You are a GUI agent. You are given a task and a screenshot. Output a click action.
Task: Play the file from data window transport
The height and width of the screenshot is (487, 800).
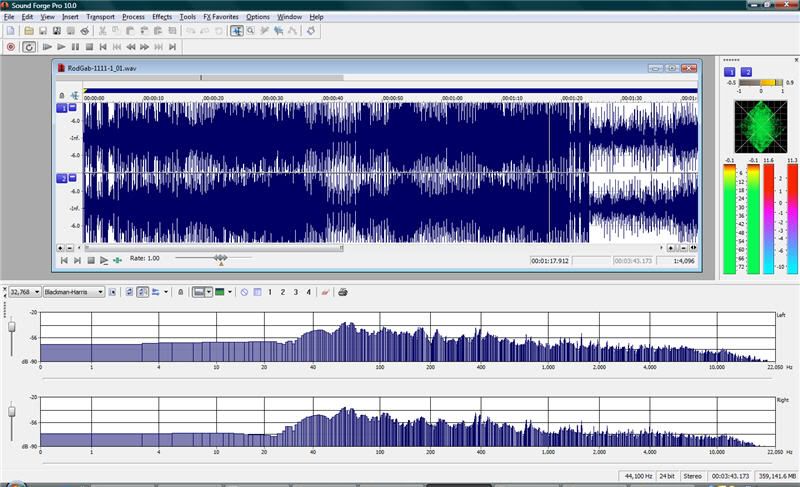(x=104, y=260)
